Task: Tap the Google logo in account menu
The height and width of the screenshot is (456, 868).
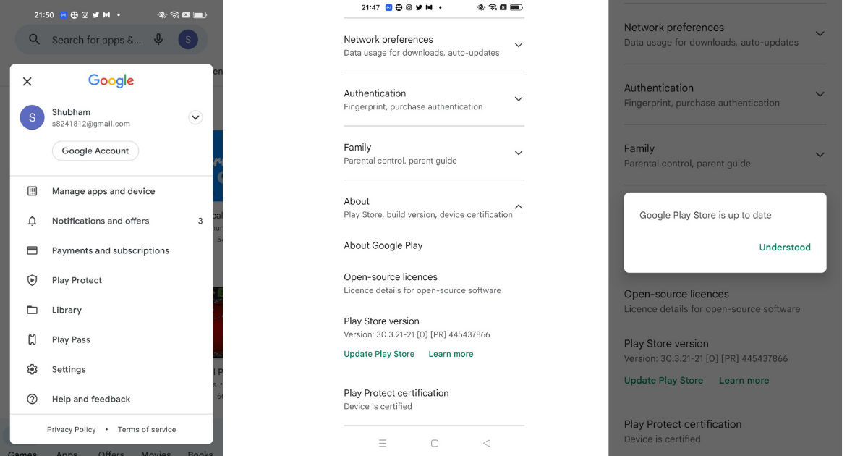Action: [111, 81]
